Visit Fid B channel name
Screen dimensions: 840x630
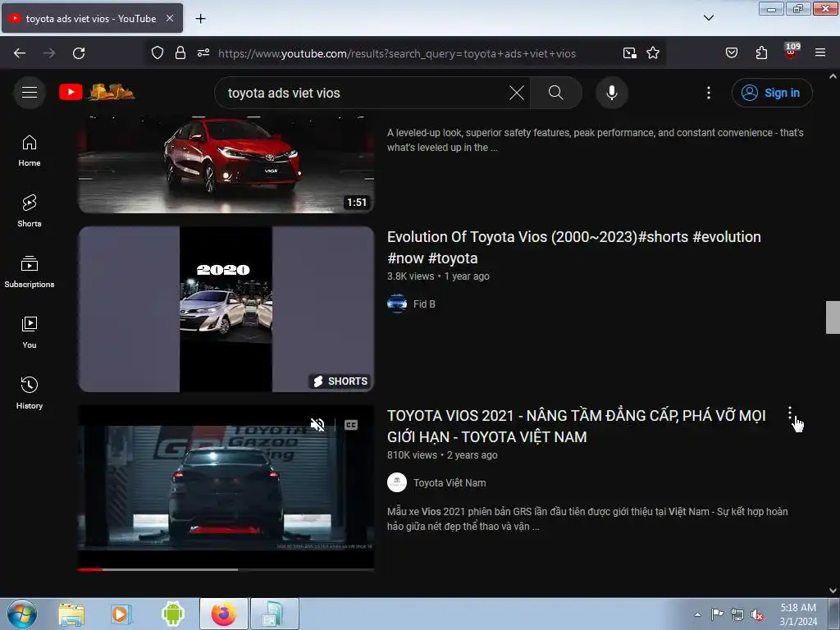coord(424,304)
